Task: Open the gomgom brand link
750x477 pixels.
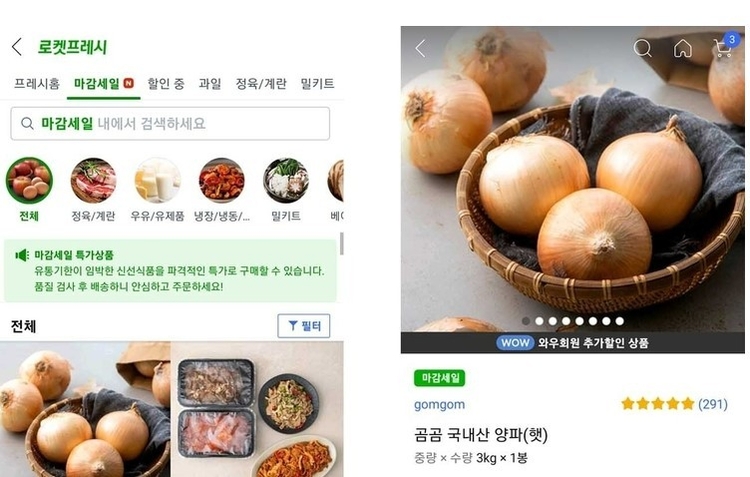Action: tap(440, 404)
